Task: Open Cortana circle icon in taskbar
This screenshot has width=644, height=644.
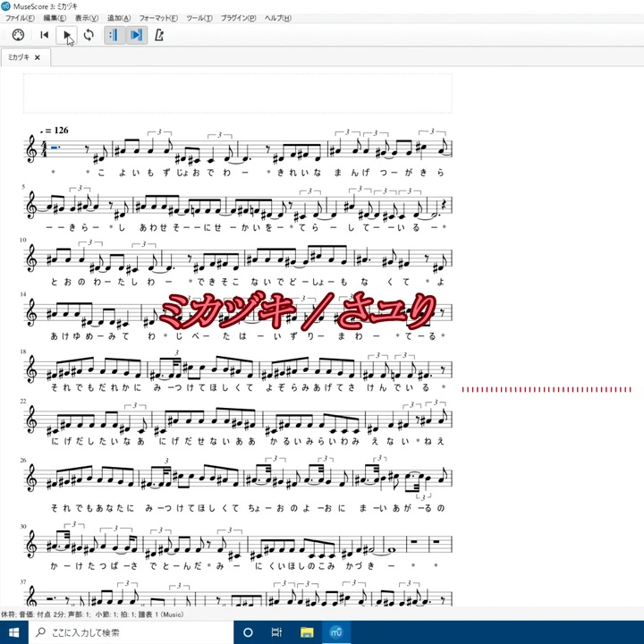Action: click(x=248, y=632)
